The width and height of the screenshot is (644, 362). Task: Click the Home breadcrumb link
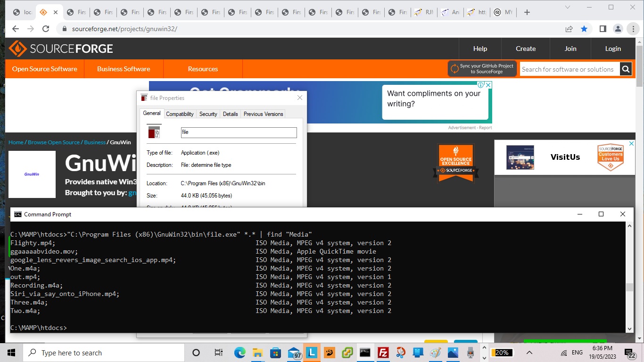point(16,142)
